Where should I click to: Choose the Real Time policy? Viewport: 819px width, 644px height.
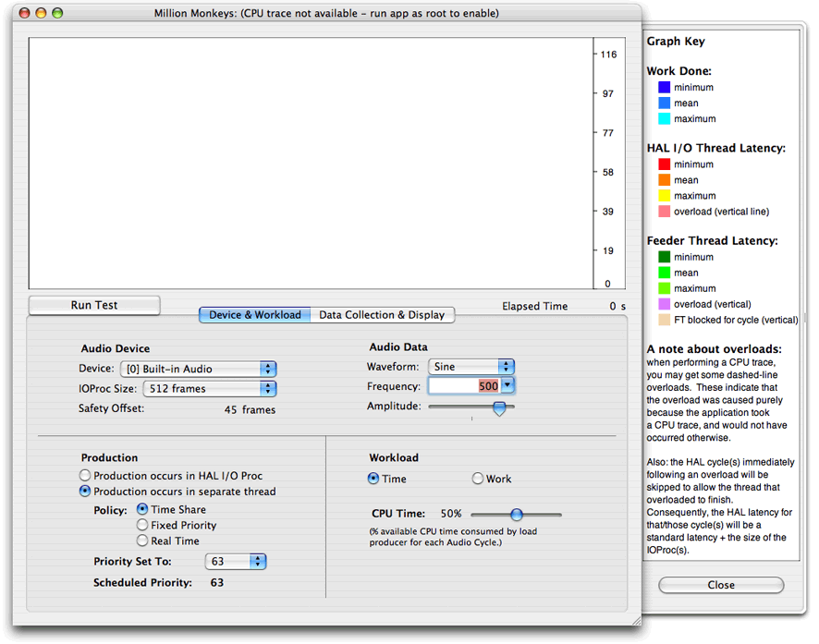coord(141,541)
